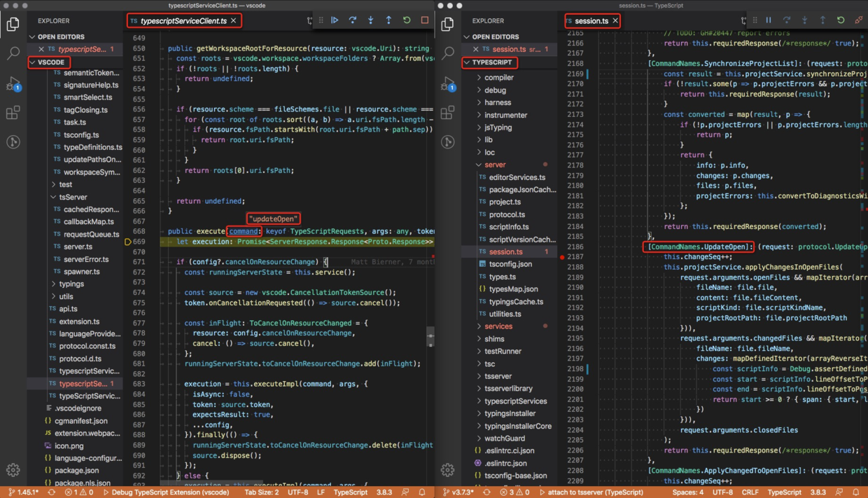Click the Disconnect plug icon in debug toolbar
Screen dimensions: 868x498
click(x=859, y=20)
